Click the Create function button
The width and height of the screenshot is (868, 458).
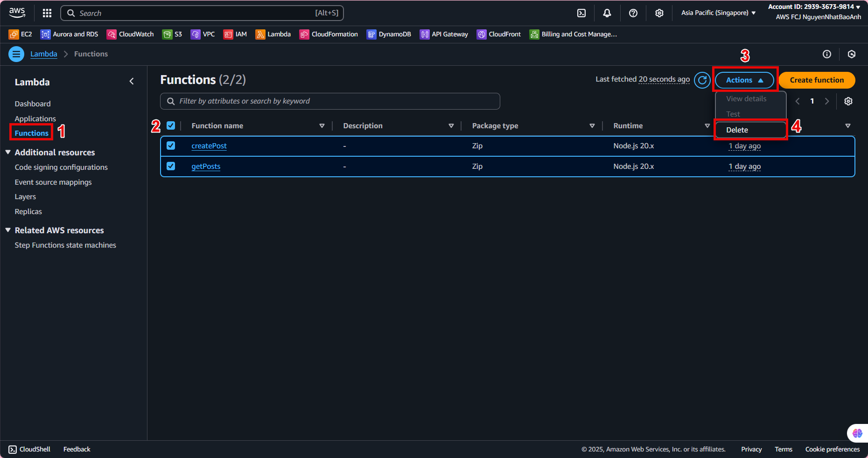point(816,80)
